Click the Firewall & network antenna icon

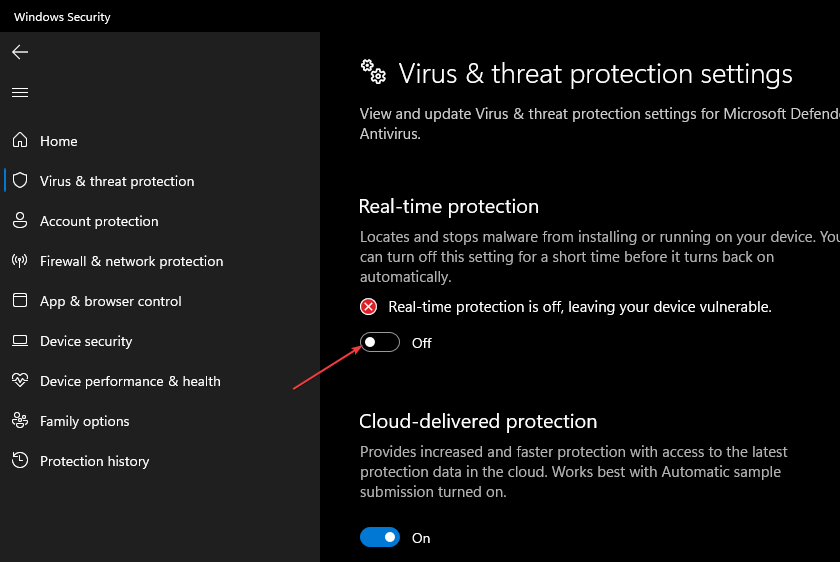(20, 261)
